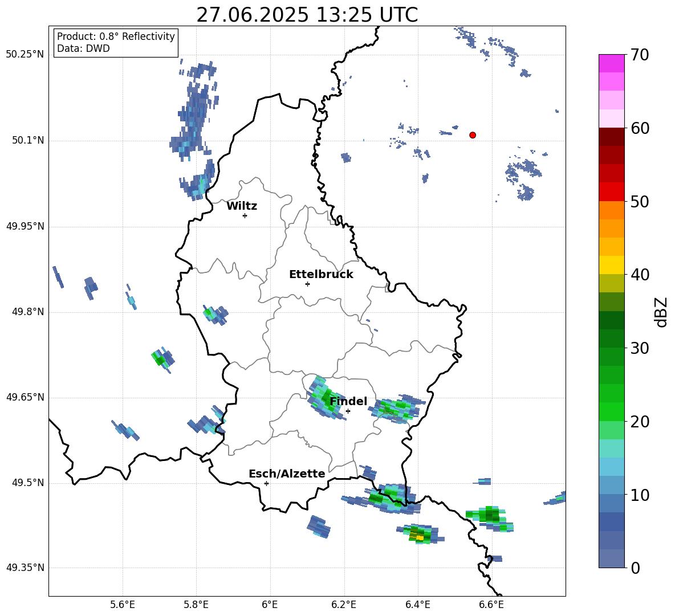Click the 0 label on the colorbar
Image resolution: width=675 pixels, height=616 pixels.
click(635, 568)
